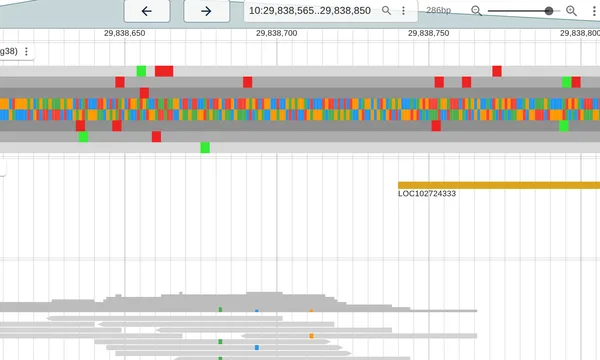Click the green codon in bottom translation row

(x=205, y=148)
